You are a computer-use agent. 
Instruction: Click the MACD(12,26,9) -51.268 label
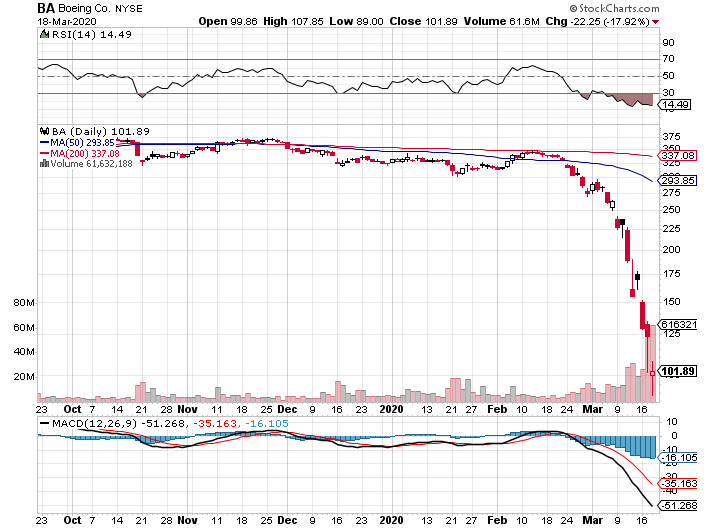coord(118,424)
